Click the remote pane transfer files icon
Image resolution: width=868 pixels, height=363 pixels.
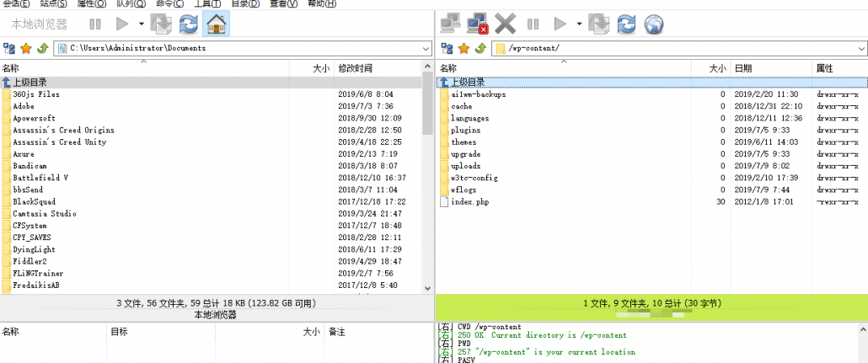[x=599, y=24]
